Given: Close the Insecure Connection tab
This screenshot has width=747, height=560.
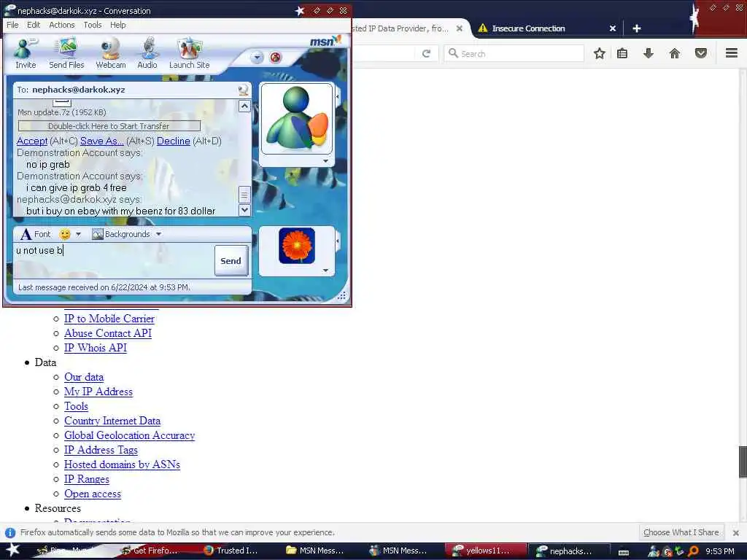Looking at the screenshot, I should [613, 28].
